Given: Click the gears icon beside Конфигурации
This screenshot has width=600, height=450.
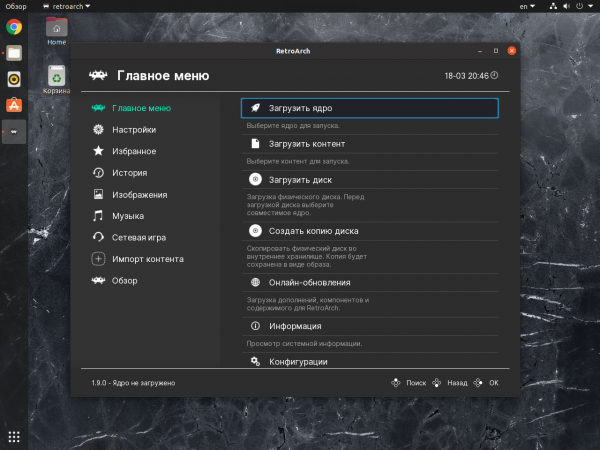Looking at the screenshot, I should [255, 361].
